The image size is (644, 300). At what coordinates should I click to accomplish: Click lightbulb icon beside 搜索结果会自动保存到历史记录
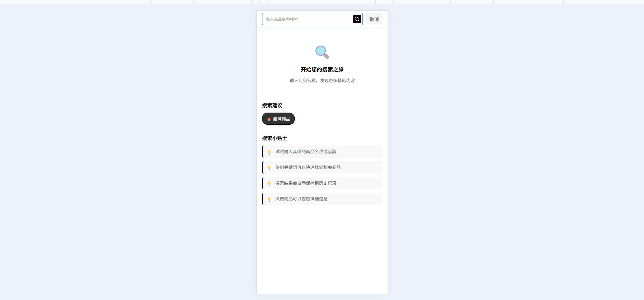click(x=269, y=183)
